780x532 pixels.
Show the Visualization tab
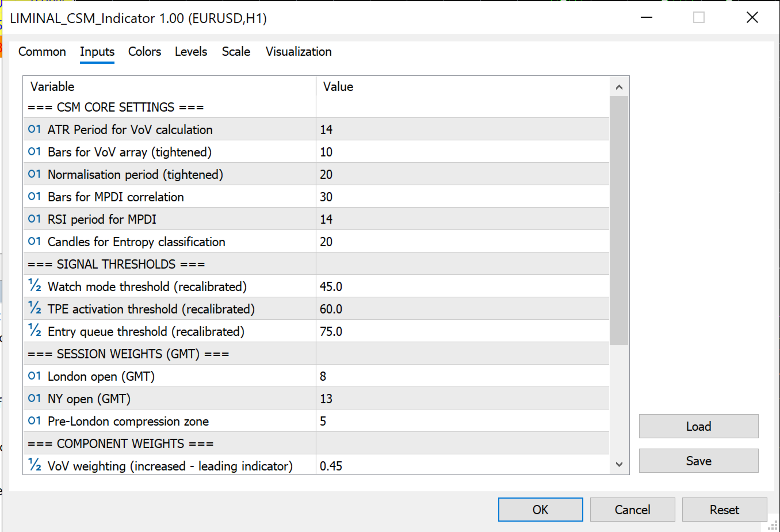[x=299, y=52]
